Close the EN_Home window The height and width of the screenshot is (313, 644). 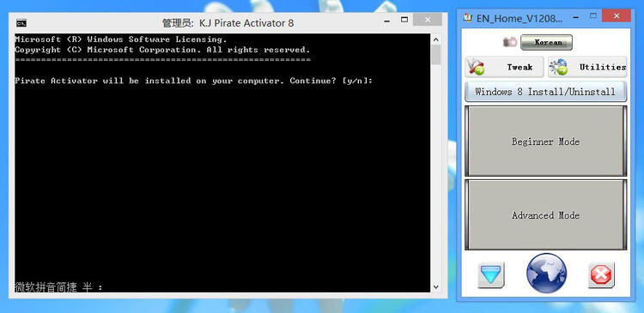617,15
